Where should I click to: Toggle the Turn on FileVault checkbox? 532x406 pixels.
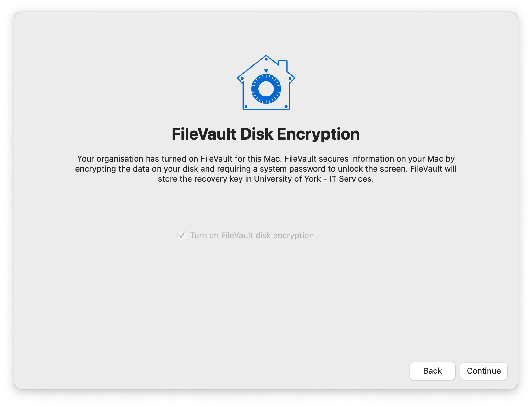(x=182, y=235)
